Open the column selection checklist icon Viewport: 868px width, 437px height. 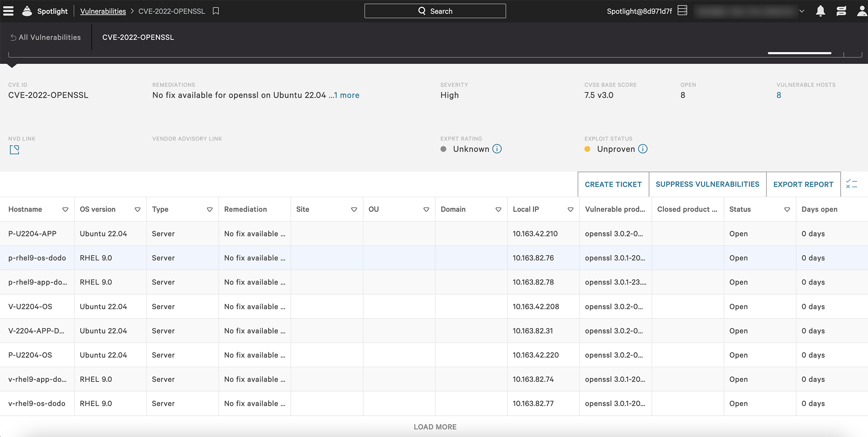click(x=852, y=184)
